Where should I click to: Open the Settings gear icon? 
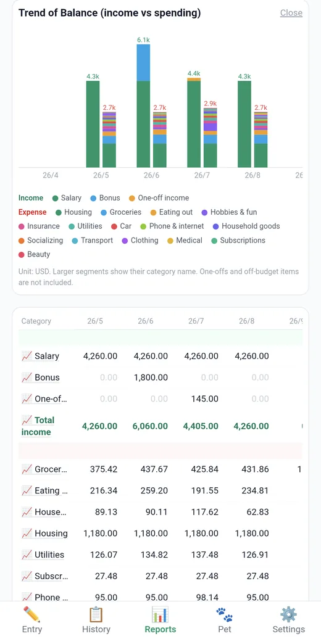(288, 614)
